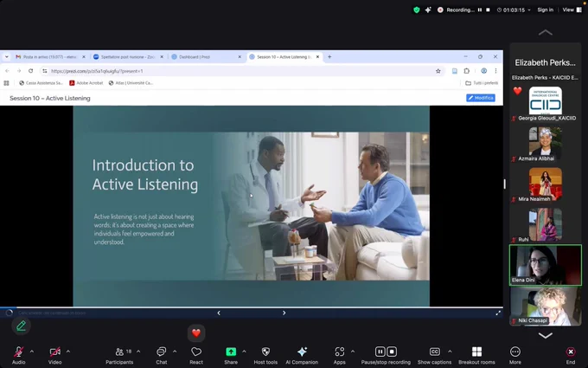
Task: Expand caption options caret
Action: (x=450, y=352)
